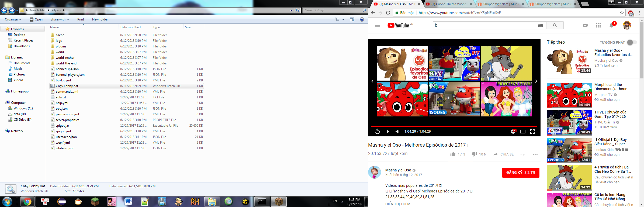
Task: Open the Morphle and the Dinosaurs thumbnail
Action: (569, 95)
